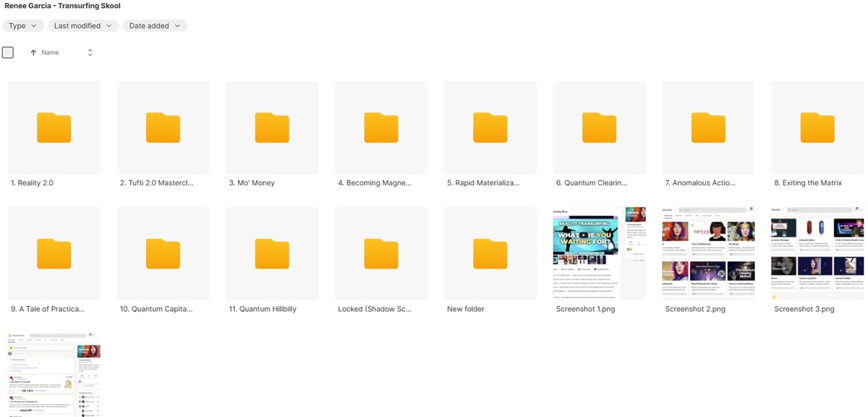The image size is (868, 417).
Task: Open the "5. Rapid Materializa..." folder icon
Action: pos(490,127)
